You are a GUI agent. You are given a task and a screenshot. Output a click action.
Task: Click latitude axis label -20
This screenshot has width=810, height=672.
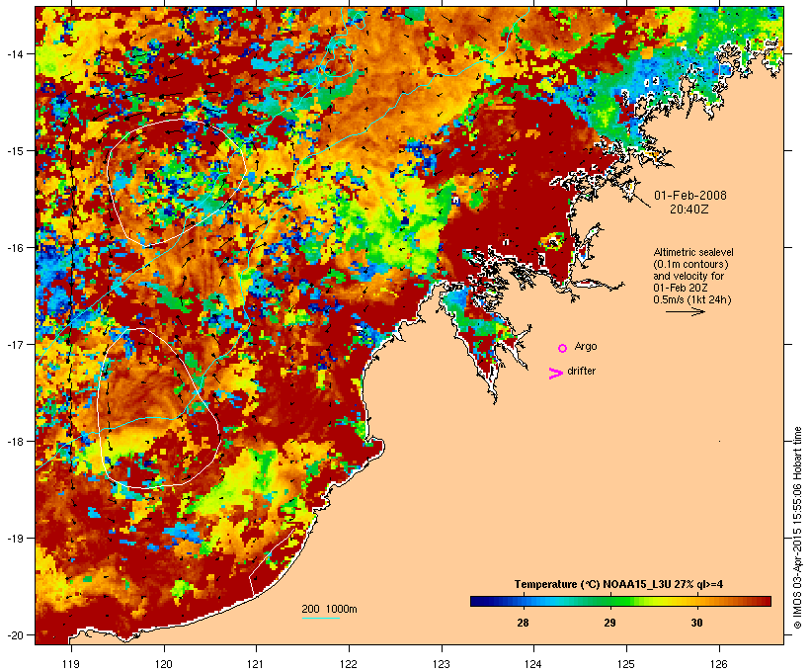tap(15, 634)
